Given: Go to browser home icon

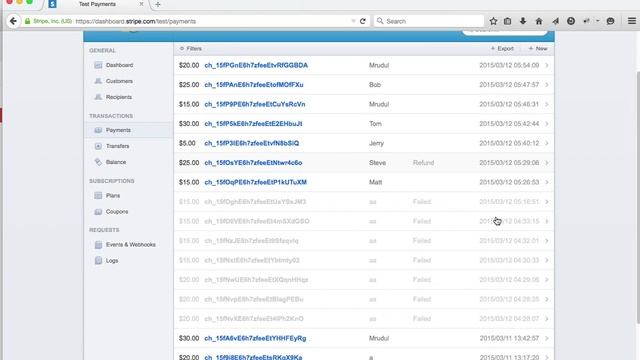Looking at the screenshot, I should point(539,21).
